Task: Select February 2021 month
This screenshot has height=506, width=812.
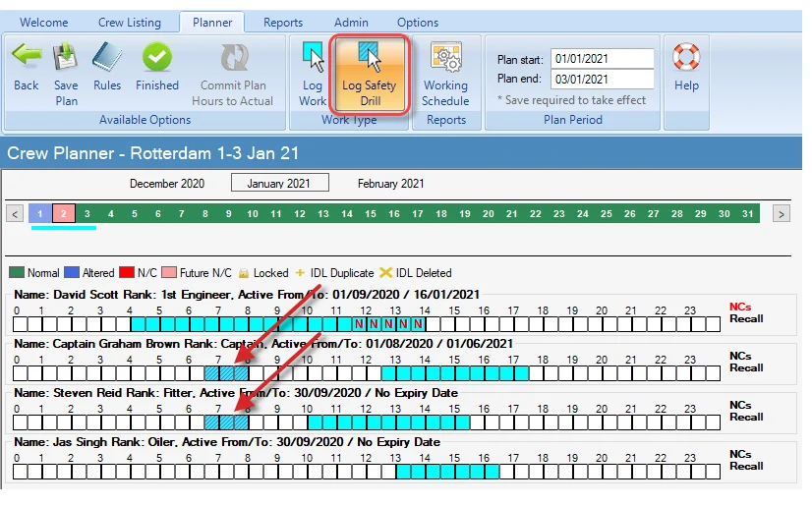Action: click(390, 184)
